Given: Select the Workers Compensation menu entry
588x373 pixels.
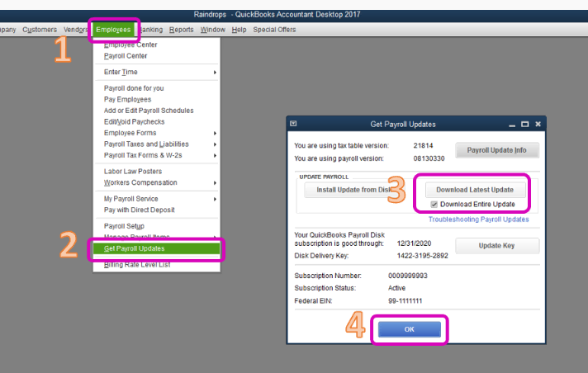Looking at the screenshot, I should click(x=156, y=182).
